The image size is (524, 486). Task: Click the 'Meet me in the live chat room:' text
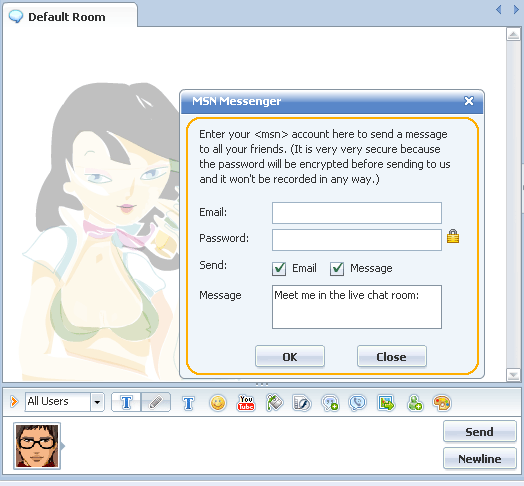click(347, 295)
